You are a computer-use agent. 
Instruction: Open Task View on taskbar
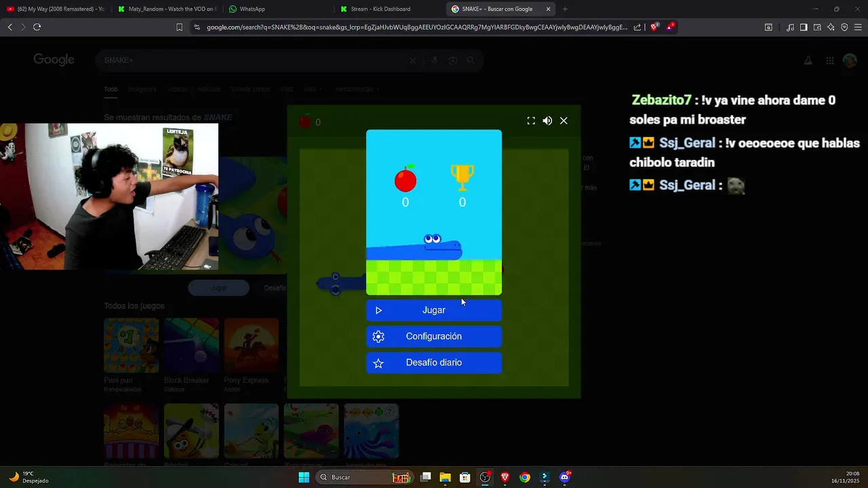click(x=426, y=477)
